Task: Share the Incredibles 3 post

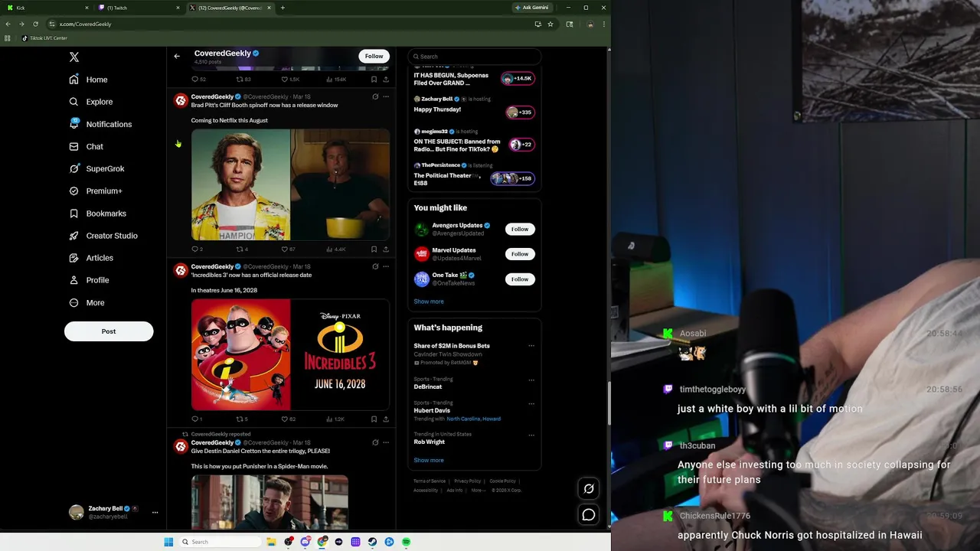Action: coord(386,419)
